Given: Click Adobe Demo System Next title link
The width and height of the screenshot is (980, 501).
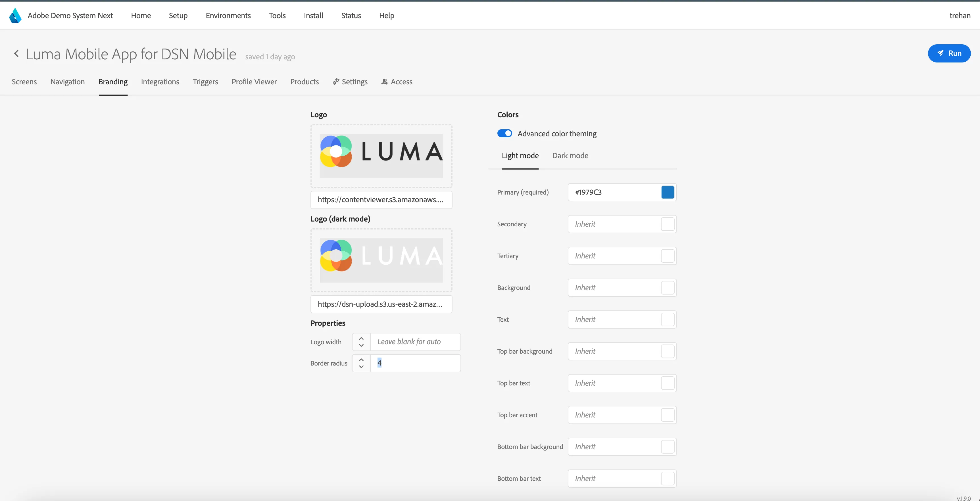Looking at the screenshot, I should click(x=70, y=16).
